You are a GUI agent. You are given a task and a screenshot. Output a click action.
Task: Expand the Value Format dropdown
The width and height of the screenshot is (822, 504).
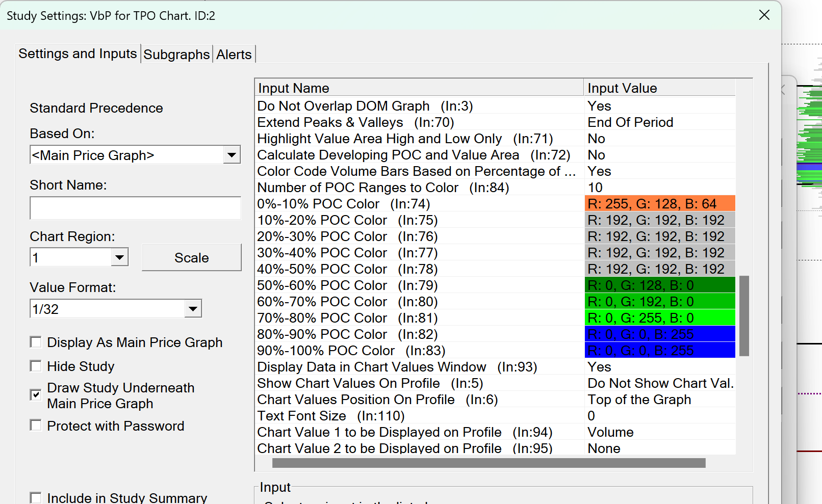coord(193,309)
